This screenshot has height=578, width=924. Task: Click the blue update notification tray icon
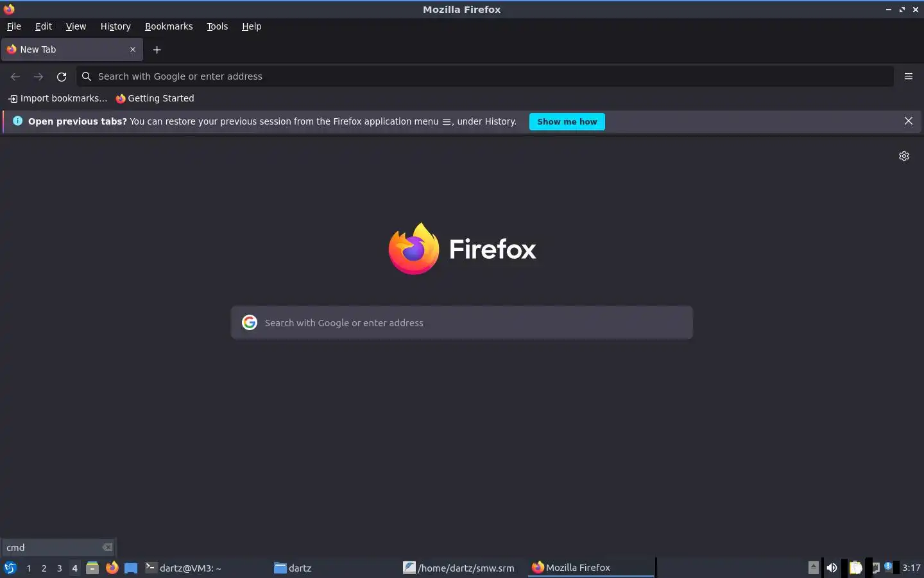pos(888,566)
